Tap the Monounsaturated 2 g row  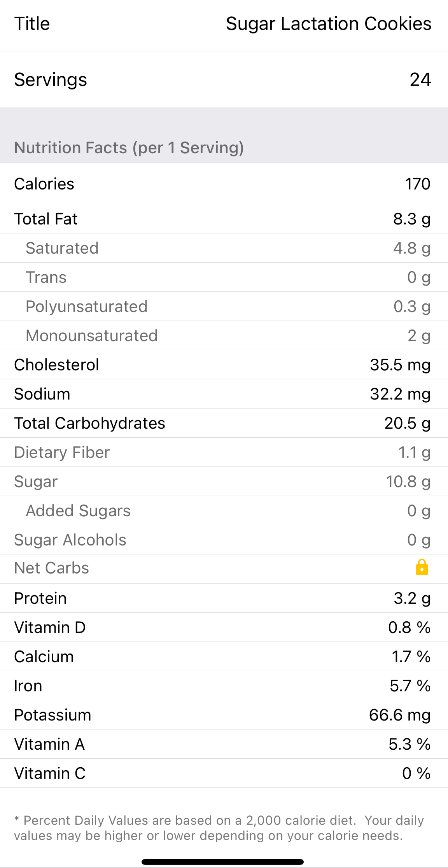(224, 336)
